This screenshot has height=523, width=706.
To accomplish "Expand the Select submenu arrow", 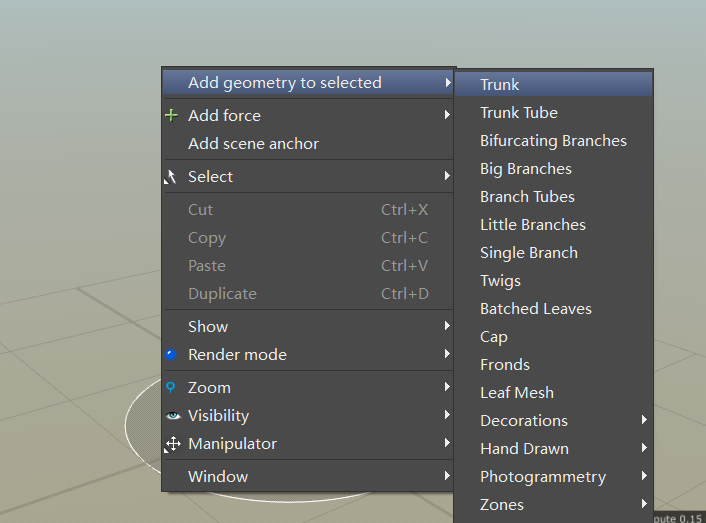I will click(448, 176).
